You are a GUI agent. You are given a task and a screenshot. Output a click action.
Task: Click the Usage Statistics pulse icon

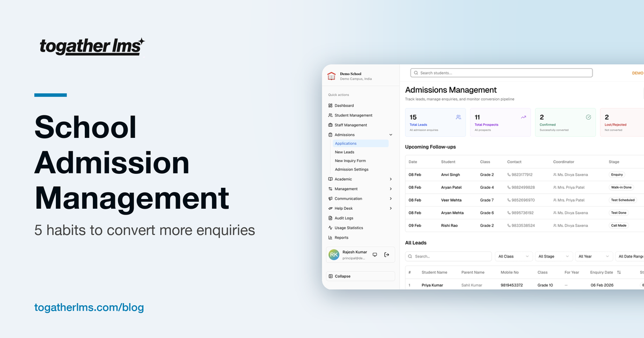[330, 228]
